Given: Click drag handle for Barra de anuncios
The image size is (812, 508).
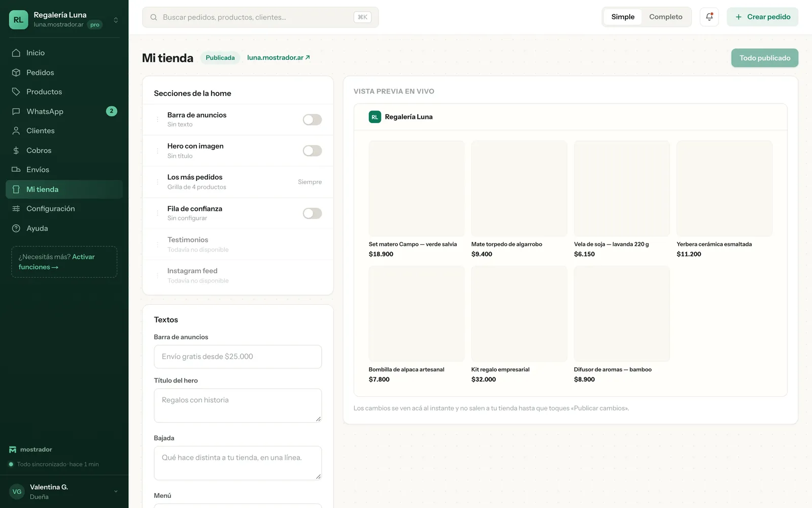Looking at the screenshot, I should 157,120.
